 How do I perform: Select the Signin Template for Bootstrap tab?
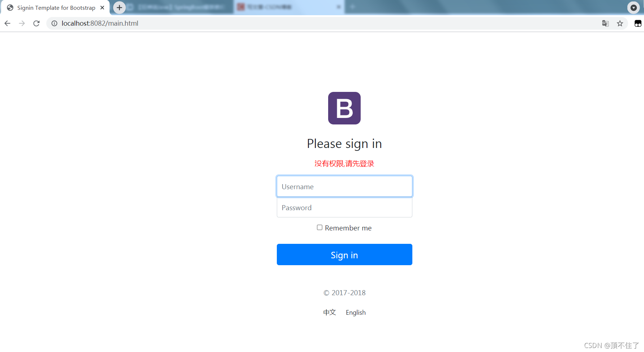coord(55,8)
